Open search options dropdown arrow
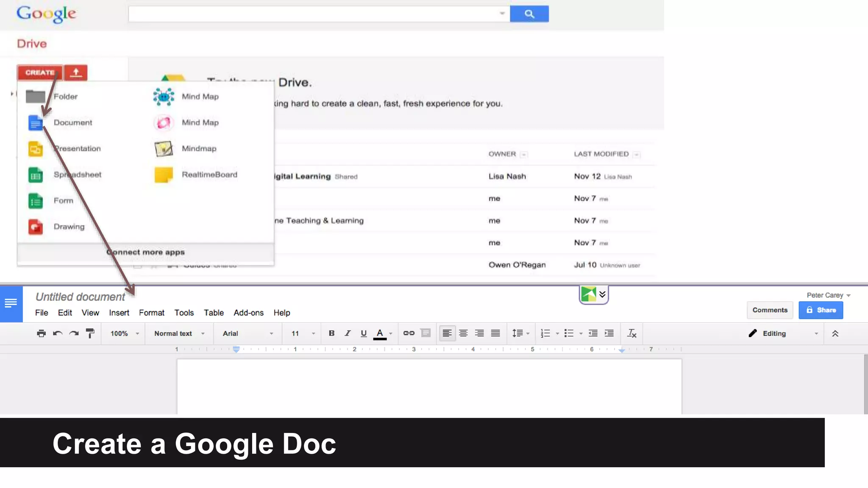Image resolution: width=868 pixels, height=488 pixels. (x=502, y=14)
